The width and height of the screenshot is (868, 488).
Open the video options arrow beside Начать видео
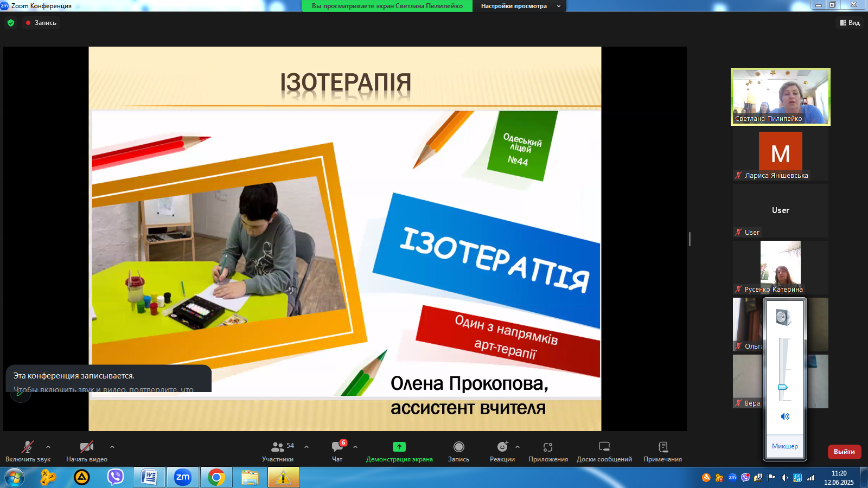click(x=112, y=447)
